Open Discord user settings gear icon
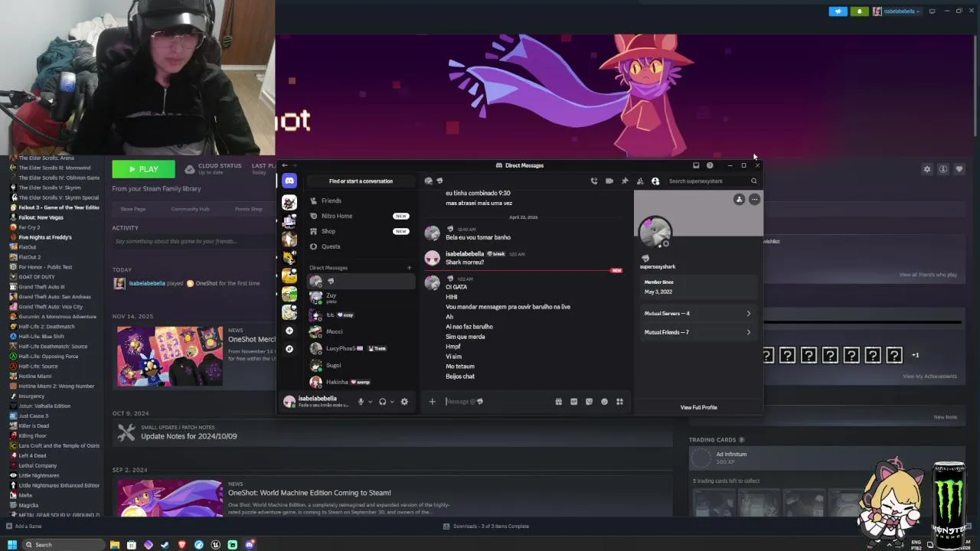Screen dimensions: 980x551 404,402
